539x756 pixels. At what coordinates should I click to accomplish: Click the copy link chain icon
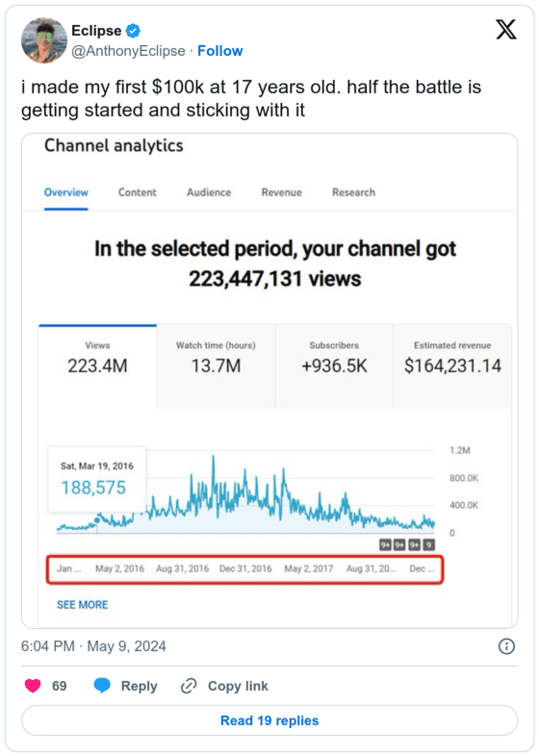[x=189, y=686]
